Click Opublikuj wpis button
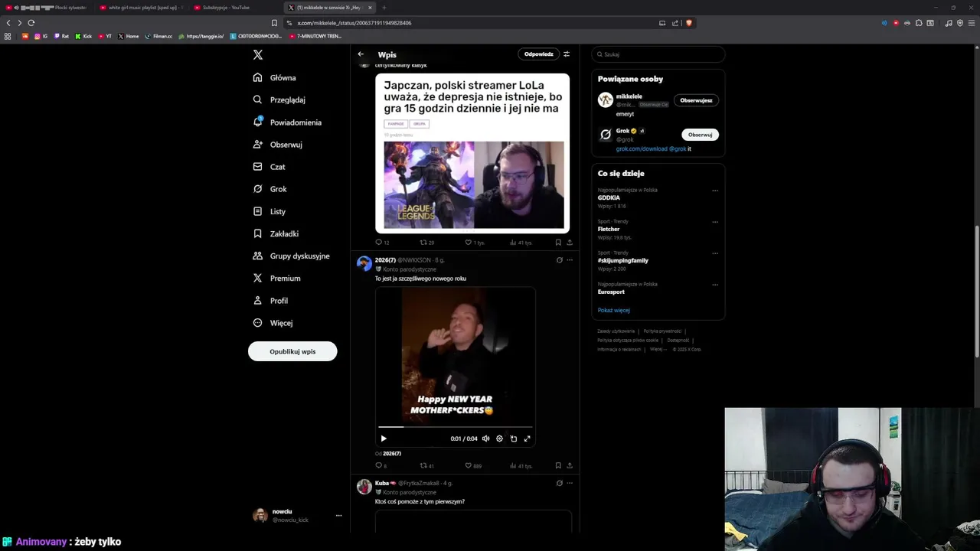Screen dimensions: 980x551 pos(292,351)
